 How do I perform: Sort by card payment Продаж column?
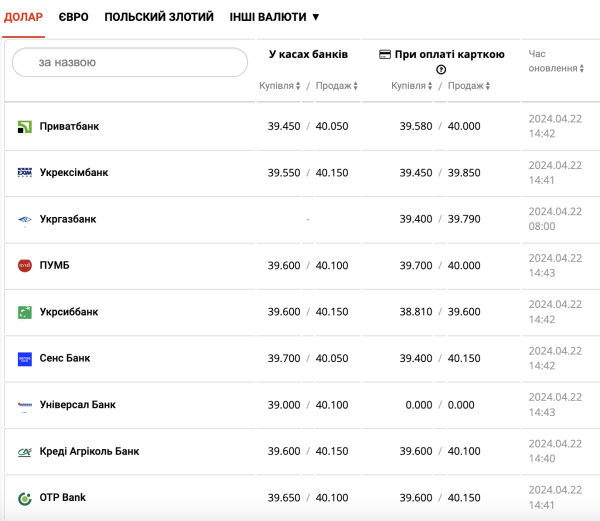click(x=469, y=86)
